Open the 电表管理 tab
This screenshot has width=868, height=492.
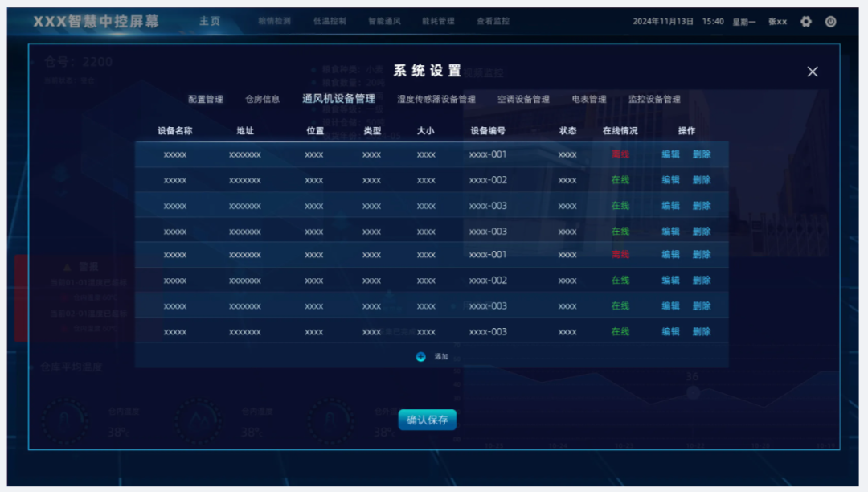pos(590,99)
